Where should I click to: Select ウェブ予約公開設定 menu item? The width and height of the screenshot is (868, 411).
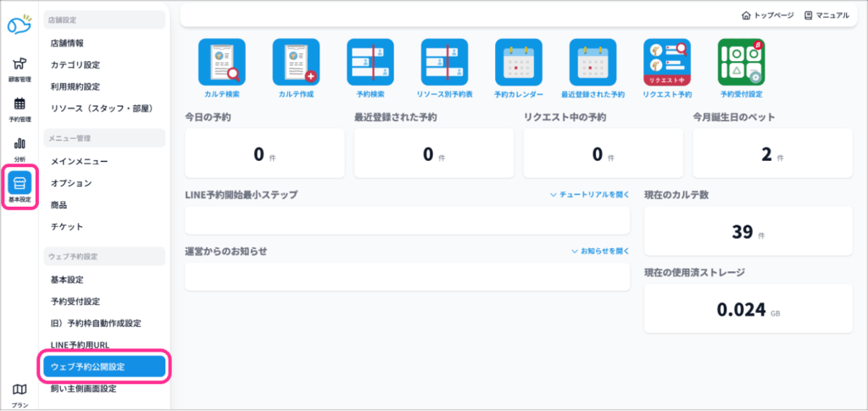105,367
